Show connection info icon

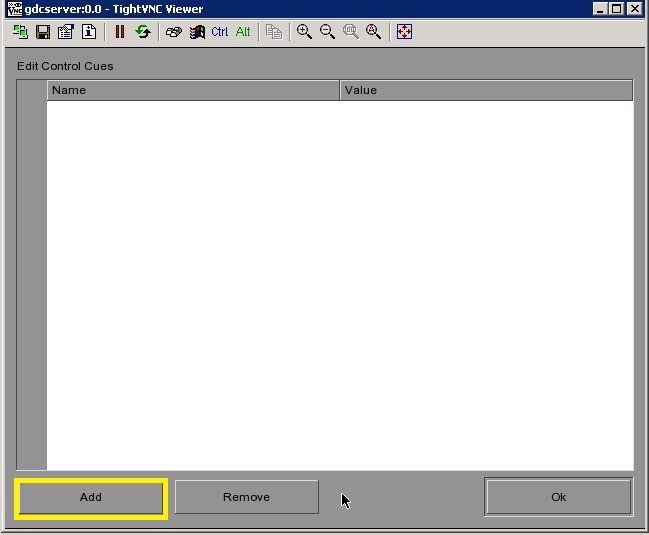[x=89, y=32]
